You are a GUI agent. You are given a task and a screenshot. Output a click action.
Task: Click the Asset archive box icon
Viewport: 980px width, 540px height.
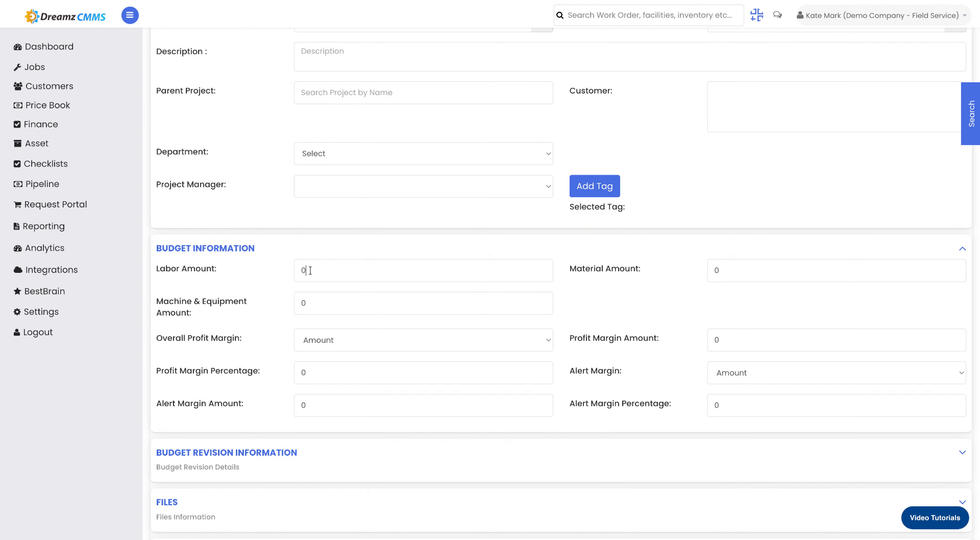[x=18, y=144]
